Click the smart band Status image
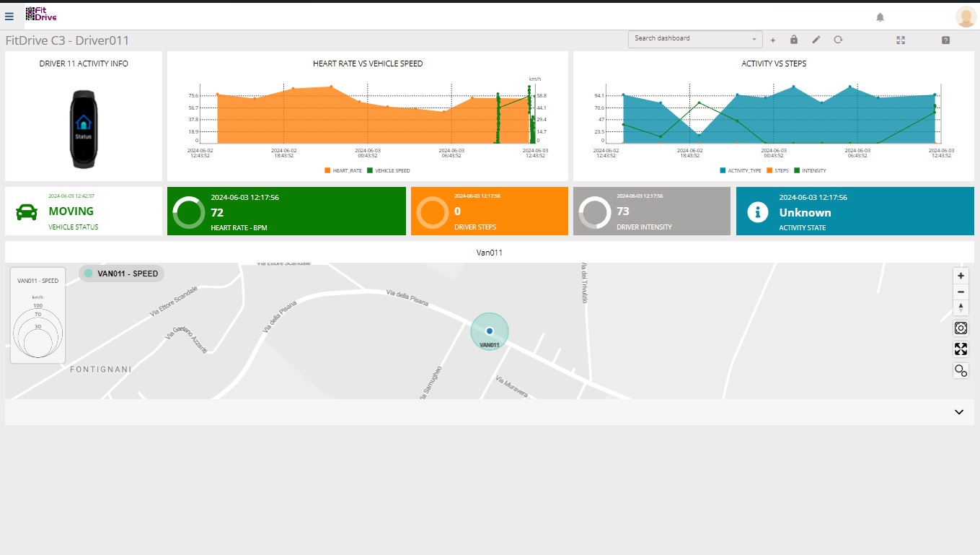 [84, 130]
